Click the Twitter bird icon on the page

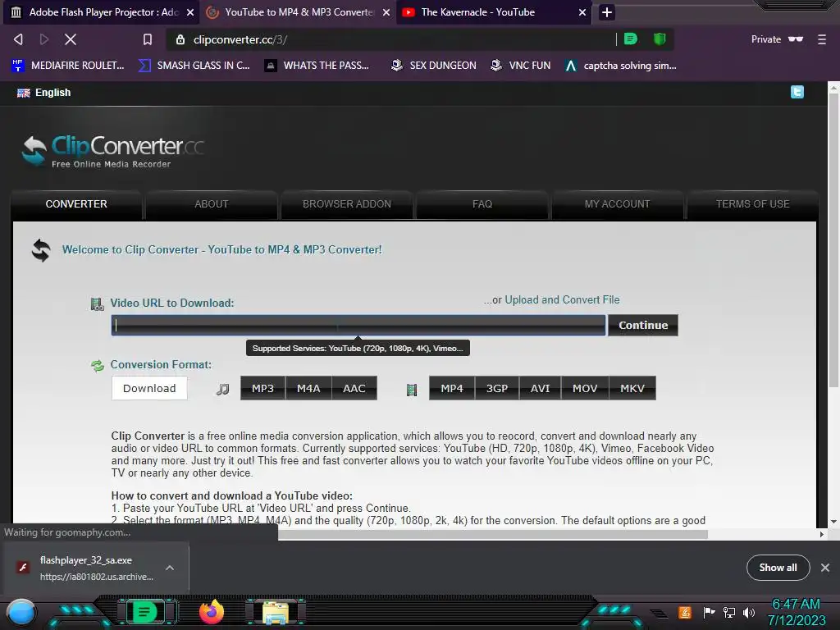pos(797,92)
